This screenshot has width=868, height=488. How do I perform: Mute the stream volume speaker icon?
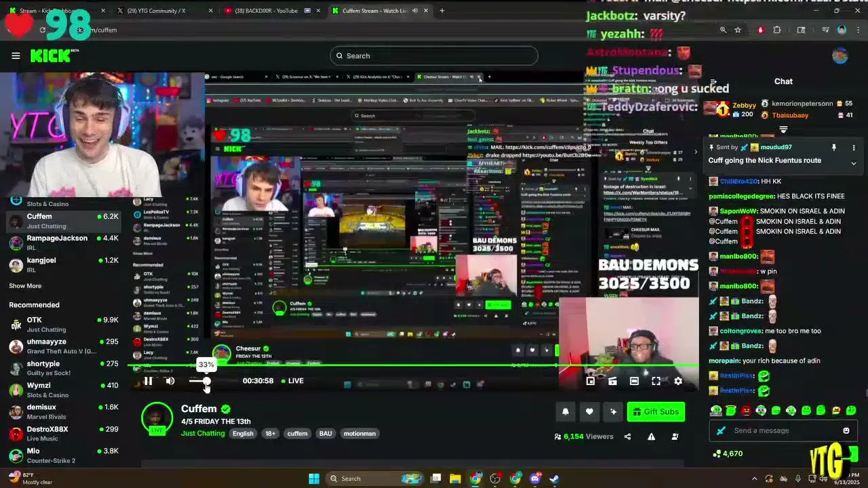170,381
